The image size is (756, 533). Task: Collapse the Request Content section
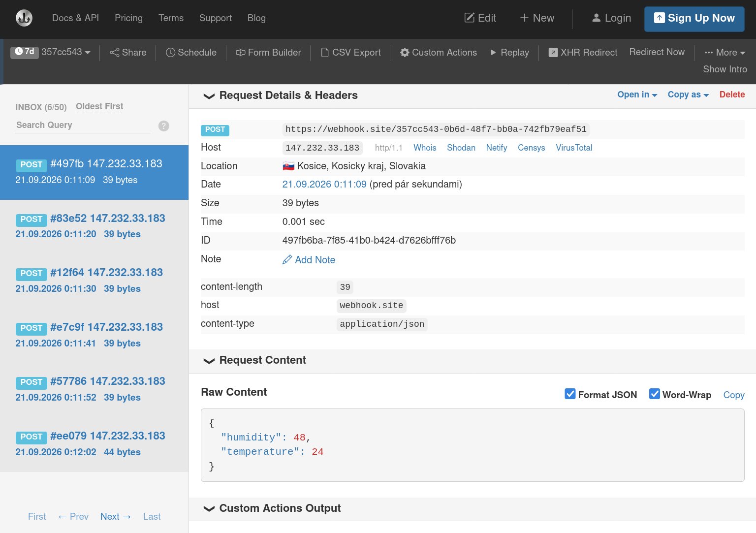[209, 361]
